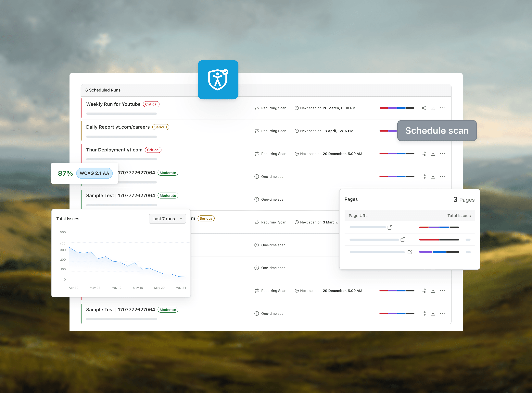Click the May 16 label on the chart
The height and width of the screenshot is (393, 532).
[x=138, y=288]
